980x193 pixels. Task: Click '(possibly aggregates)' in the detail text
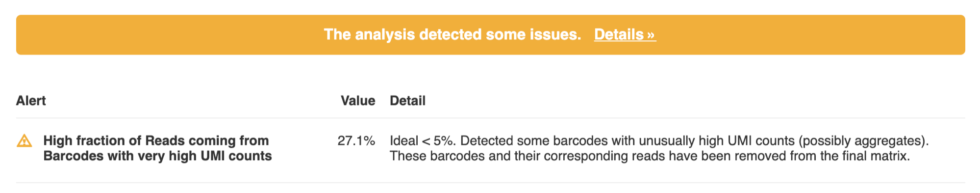pyautogui.click(x=863, y=141)
